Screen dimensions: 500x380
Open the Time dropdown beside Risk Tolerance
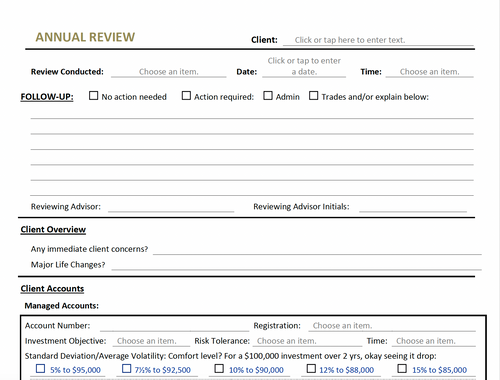(x=434, y=341)
